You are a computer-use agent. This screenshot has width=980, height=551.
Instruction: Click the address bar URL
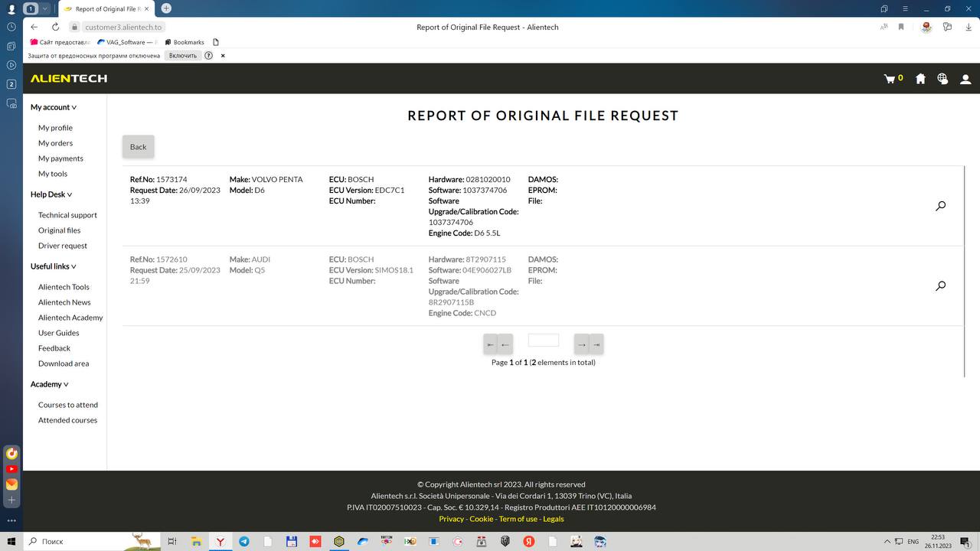point(123,27)
